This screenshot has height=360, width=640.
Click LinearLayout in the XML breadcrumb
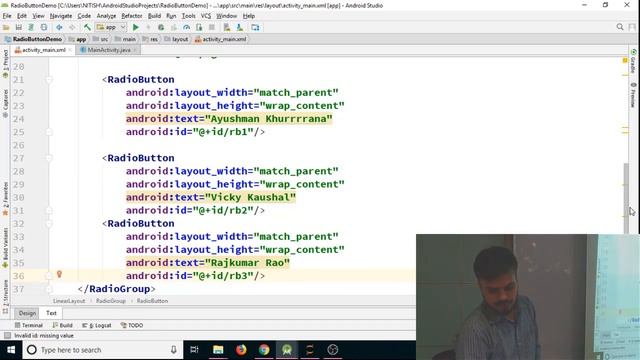coord(69,301)
